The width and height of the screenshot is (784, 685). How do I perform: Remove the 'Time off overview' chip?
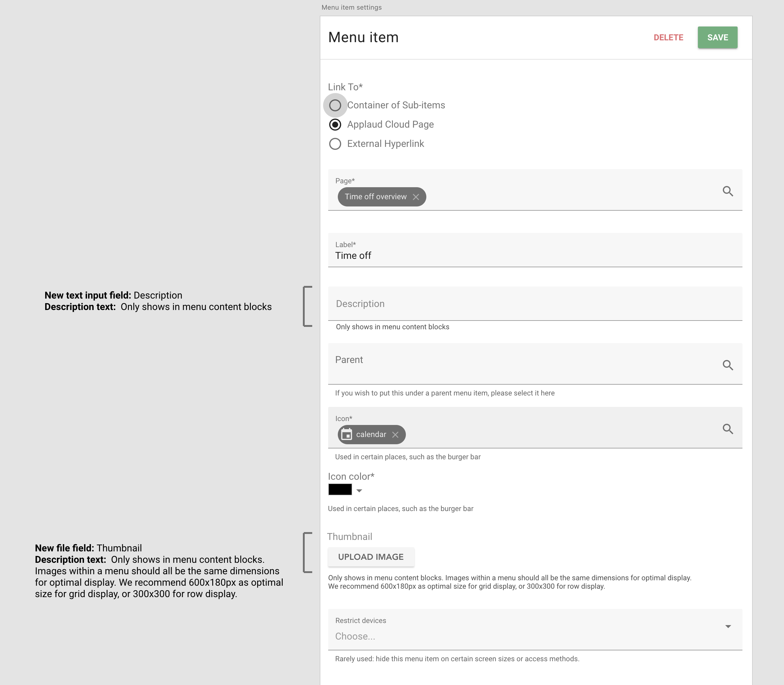[x=416, y=197]
